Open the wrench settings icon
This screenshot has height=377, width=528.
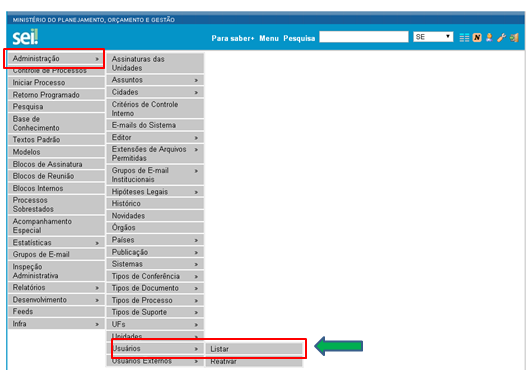tap(501, 38)
